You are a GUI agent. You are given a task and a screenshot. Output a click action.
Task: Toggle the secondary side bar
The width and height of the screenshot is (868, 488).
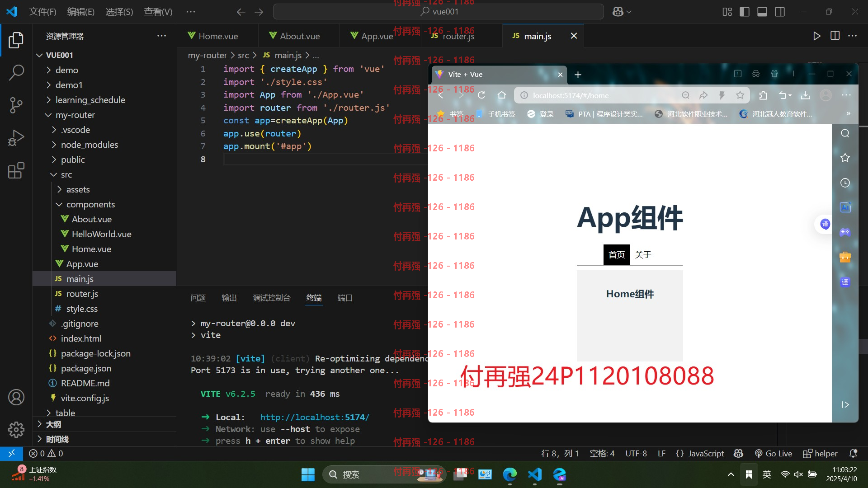[x=780, y=12]
